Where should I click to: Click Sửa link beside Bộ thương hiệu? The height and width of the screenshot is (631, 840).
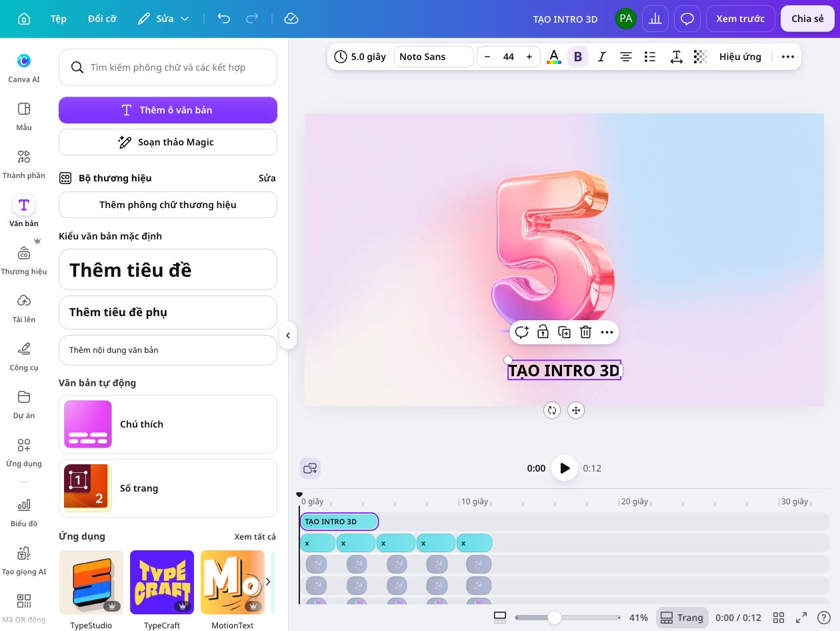[267, 178]
